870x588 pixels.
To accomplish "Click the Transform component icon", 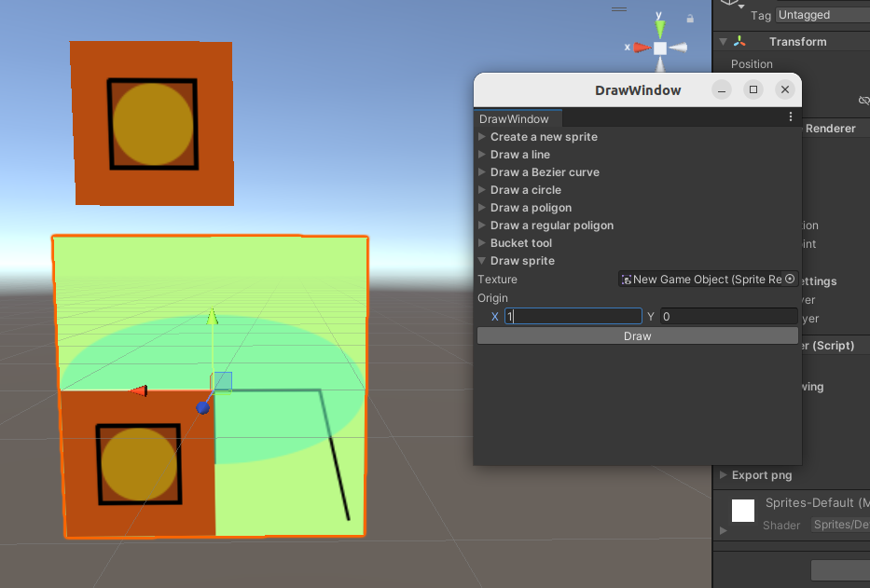I will (x=739, y=42).
